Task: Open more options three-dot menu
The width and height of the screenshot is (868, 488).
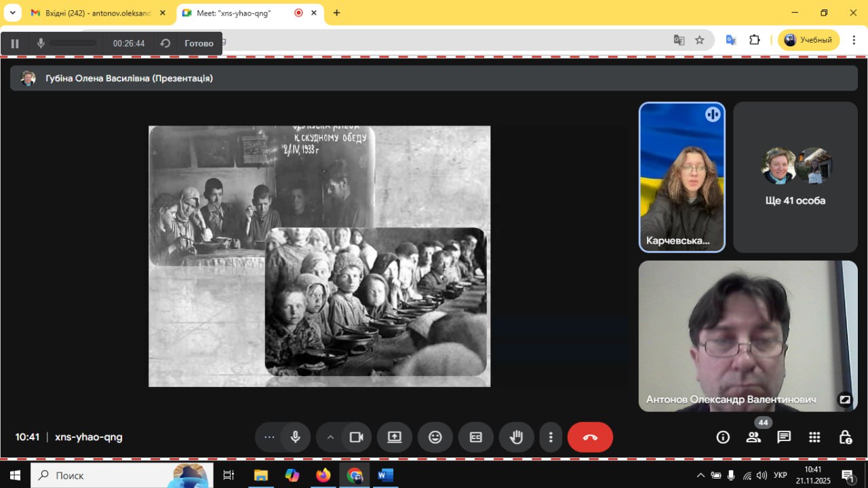Action: point(551,437)
